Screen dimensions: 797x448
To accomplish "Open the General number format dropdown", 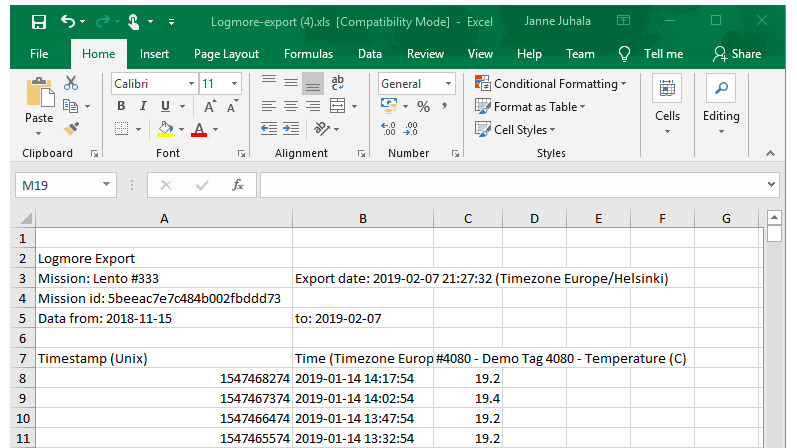I will click(x=448, y=84).
